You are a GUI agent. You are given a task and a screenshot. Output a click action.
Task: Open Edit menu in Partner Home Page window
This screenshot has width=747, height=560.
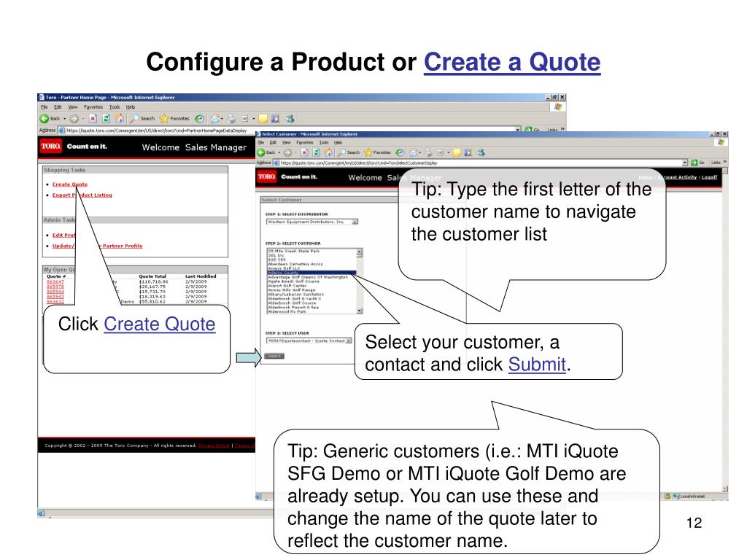pyautogui.click(x=58, y=107)
